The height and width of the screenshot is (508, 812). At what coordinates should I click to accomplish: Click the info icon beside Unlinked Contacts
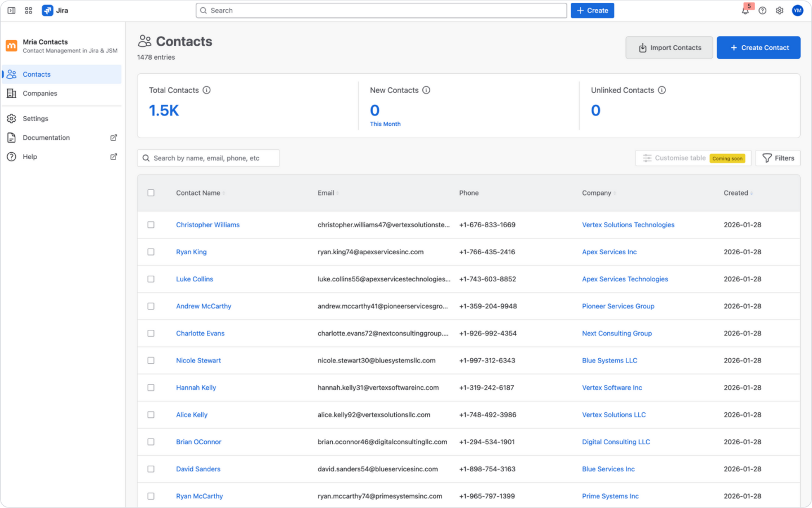[x=661, y=90]
